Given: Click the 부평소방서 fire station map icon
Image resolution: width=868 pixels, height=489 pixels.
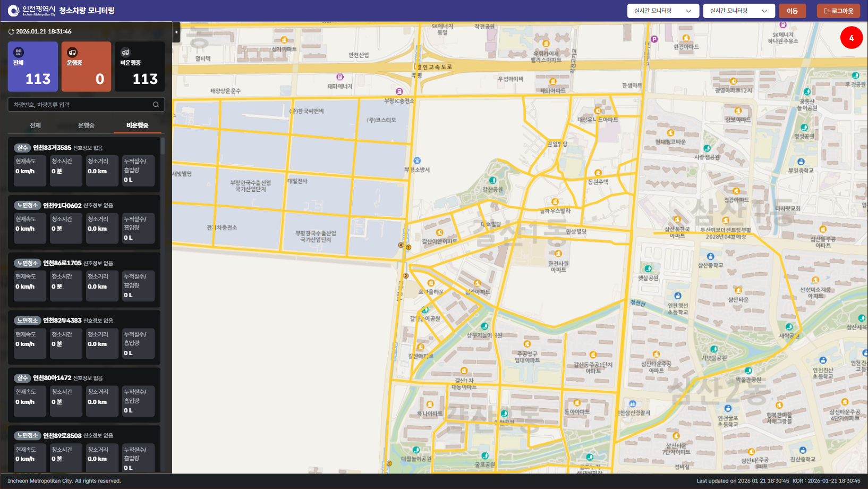Looking at the screenshot, I should pyautogui.click(x=417, y=161).
